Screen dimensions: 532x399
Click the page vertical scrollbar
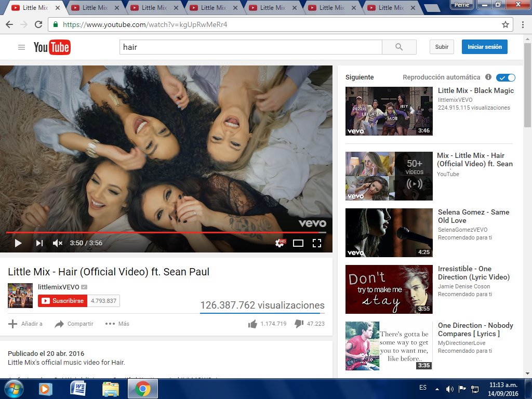tap(528, 85)
